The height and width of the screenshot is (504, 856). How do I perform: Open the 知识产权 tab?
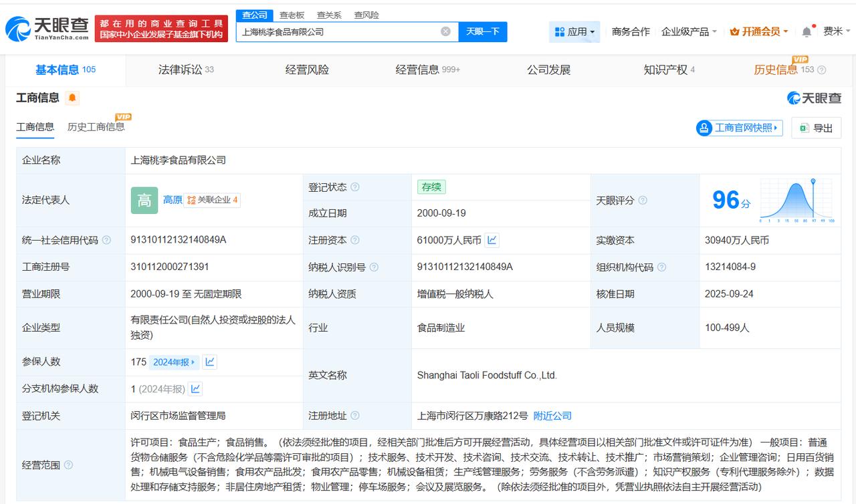coord(669,70)
